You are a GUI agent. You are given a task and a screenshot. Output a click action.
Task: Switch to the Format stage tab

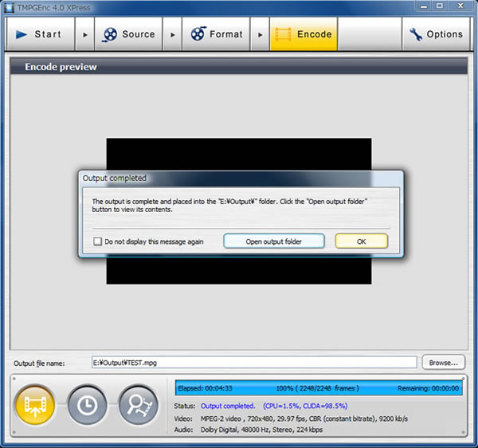(x=216, y=34)
